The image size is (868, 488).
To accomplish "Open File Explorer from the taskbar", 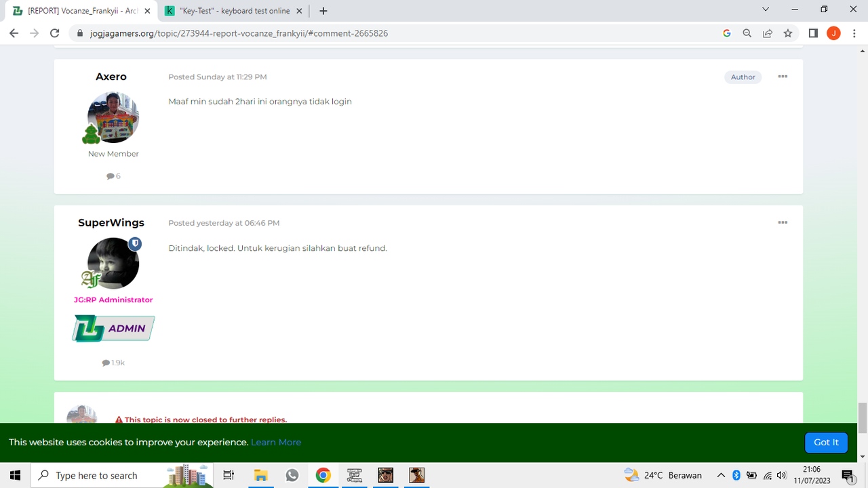I will click(260, 475).
